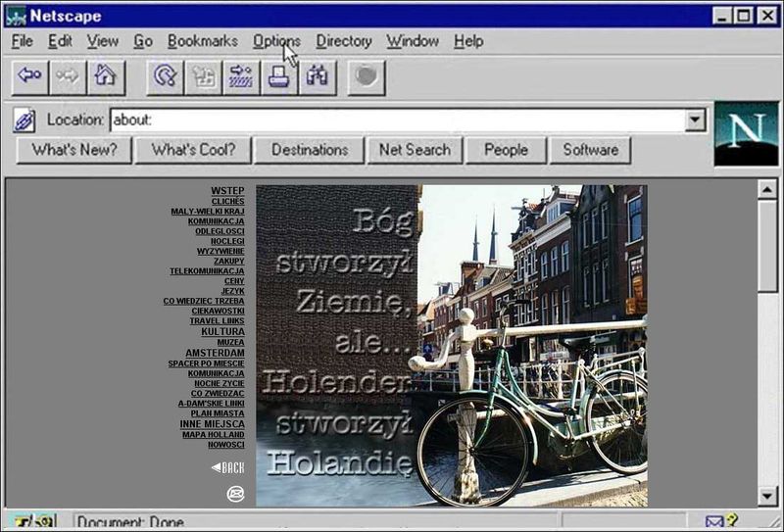Open the KULTURA link
Image resolution: width=784 pixels, height=532 pixels.
pyautogui.click(x=223, y=331)
